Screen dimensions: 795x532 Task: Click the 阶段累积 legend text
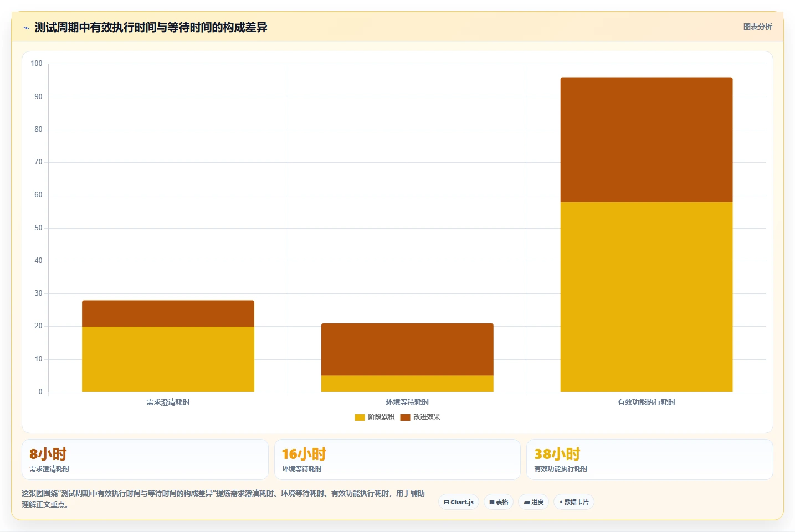click(x=381, y=417)
